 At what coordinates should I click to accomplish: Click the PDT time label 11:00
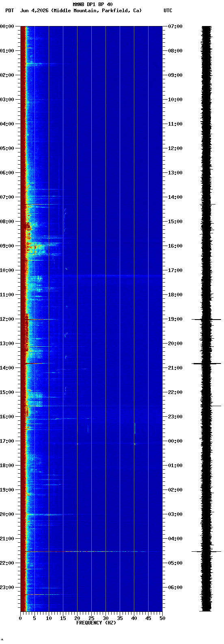tap(7, 295)
